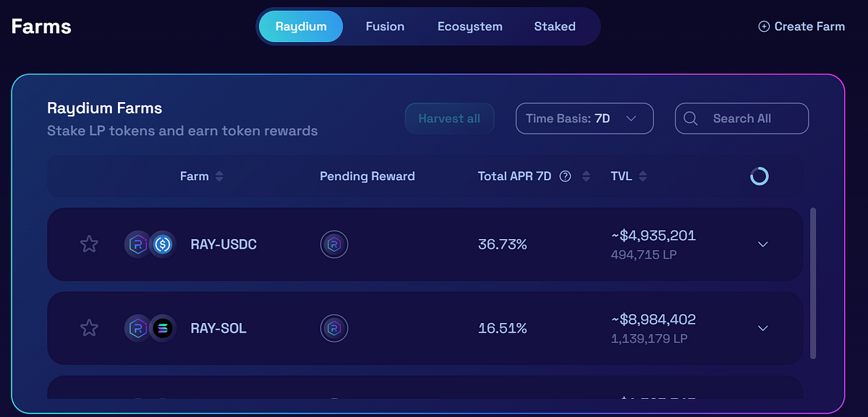This screenshot has height=417, width=868.
Task: Select the Raydium tab
Action: (301, 27)
